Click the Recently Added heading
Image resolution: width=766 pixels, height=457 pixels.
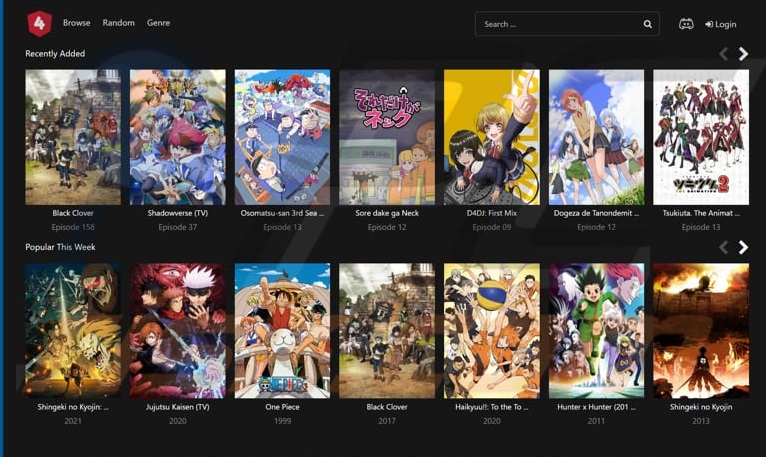(x=55, y=54)
